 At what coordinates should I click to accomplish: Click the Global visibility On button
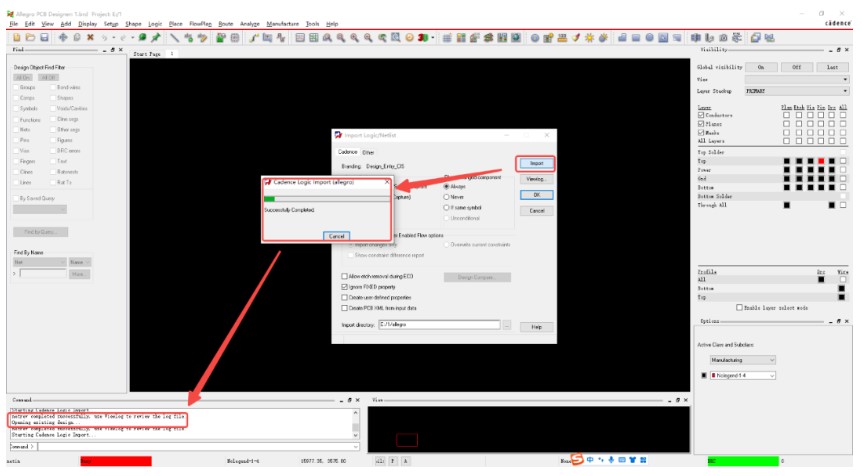[761, 67]
